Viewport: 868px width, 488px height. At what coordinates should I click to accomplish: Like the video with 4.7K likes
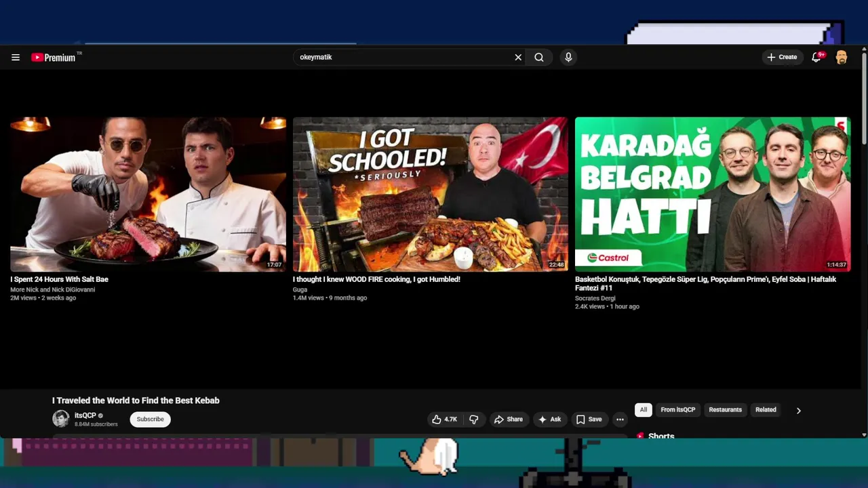(x=444, y=420)
